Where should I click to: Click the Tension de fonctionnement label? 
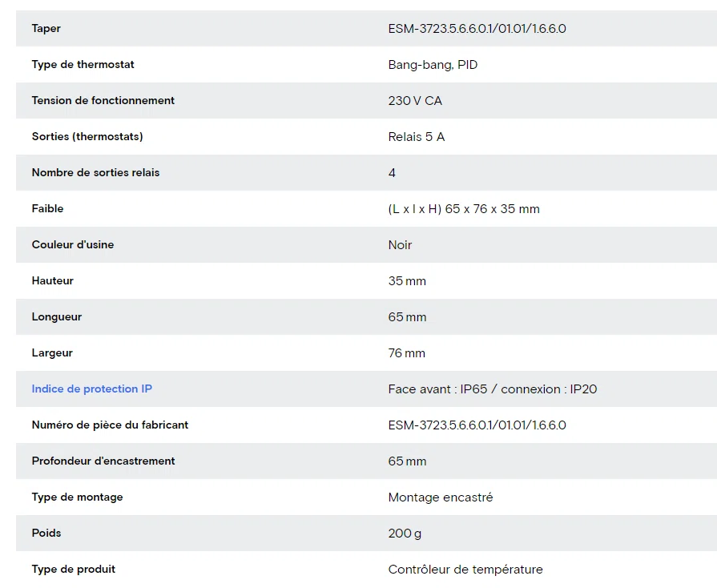[103, 101]
